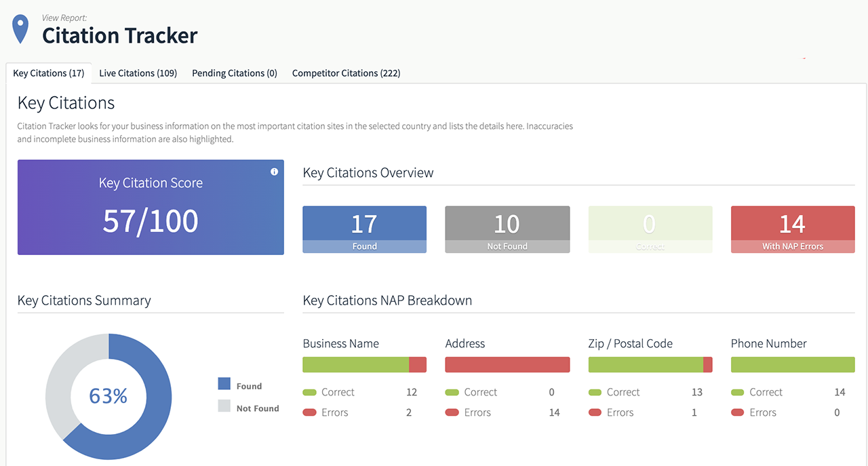This screenshot has height=466, width=868.
Task: Click the red Errors dot under Business Name
Action: coord(309,412)
